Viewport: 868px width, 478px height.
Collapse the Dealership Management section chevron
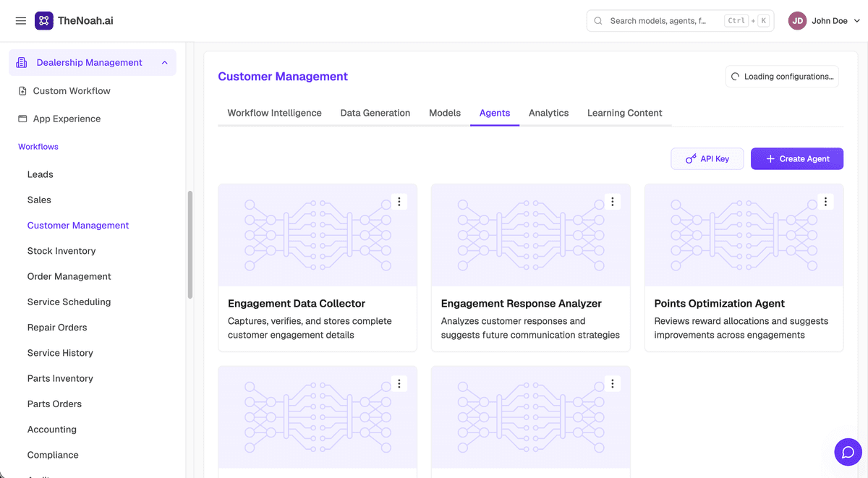[164, 63]
